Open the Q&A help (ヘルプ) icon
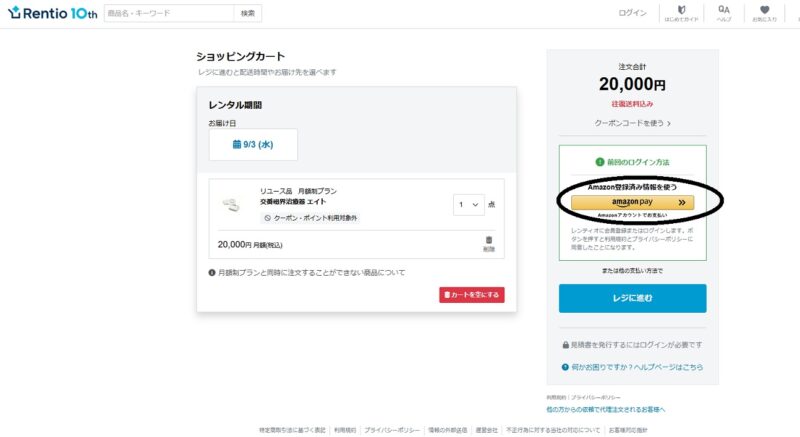This screenshot has height=437, width=800. tap(723, 12)
